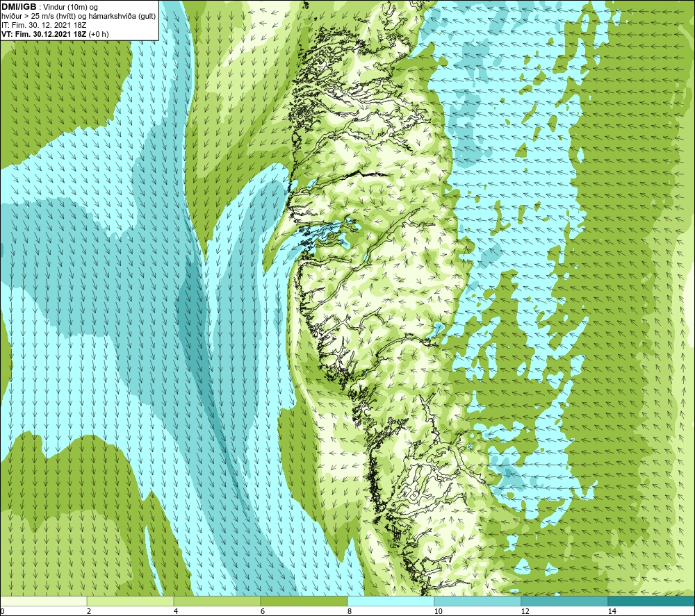Click the 'DMI/IGB : Vindur (10m) og' title line
695x616 pixels.
(x=49, y=7)
